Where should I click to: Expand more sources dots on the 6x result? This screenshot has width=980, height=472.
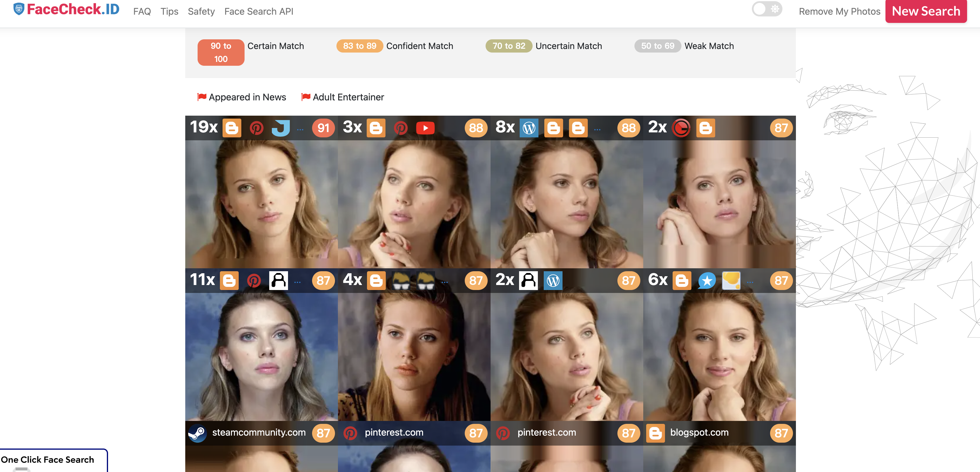point(750,282)
